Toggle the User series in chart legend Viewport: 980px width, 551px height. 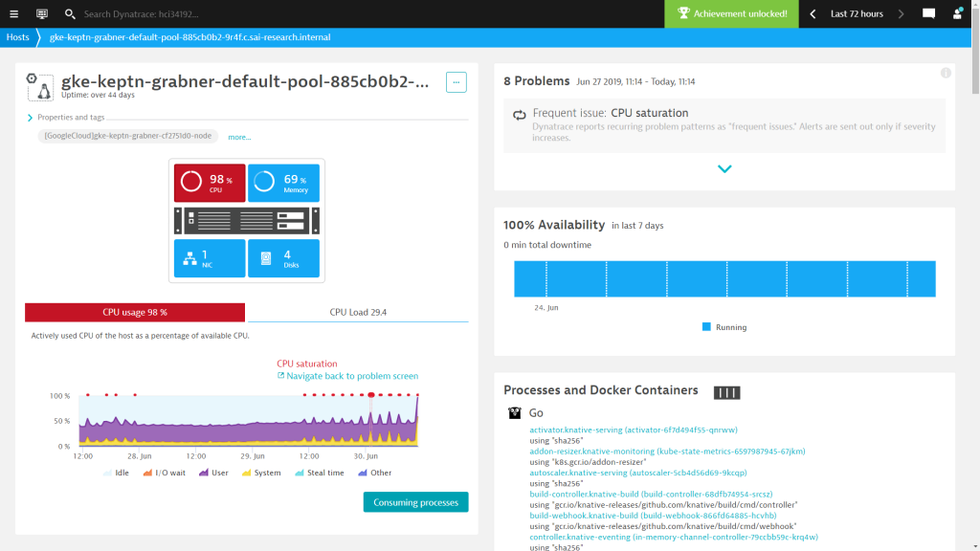[216, 473]
